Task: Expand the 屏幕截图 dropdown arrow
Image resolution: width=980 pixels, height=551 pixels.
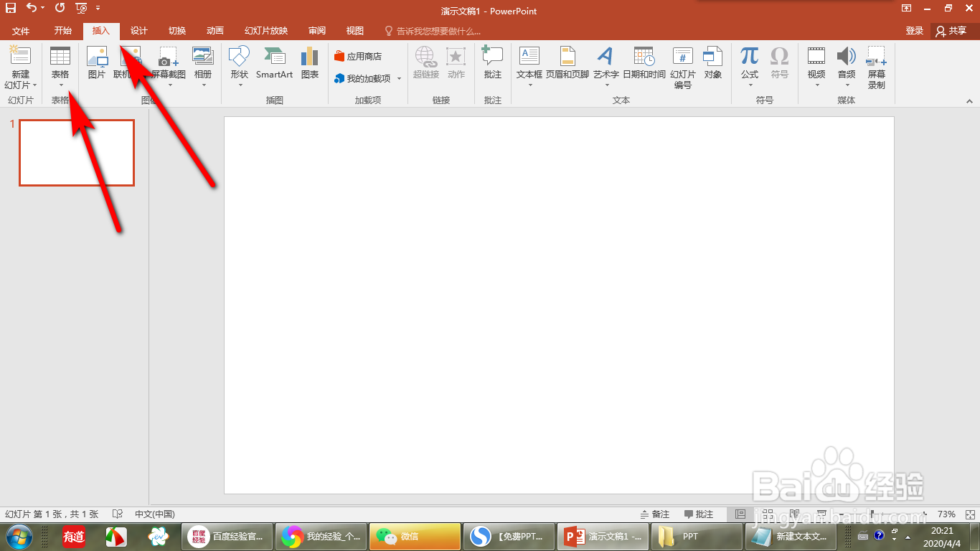Action: (x=169, y=85)
